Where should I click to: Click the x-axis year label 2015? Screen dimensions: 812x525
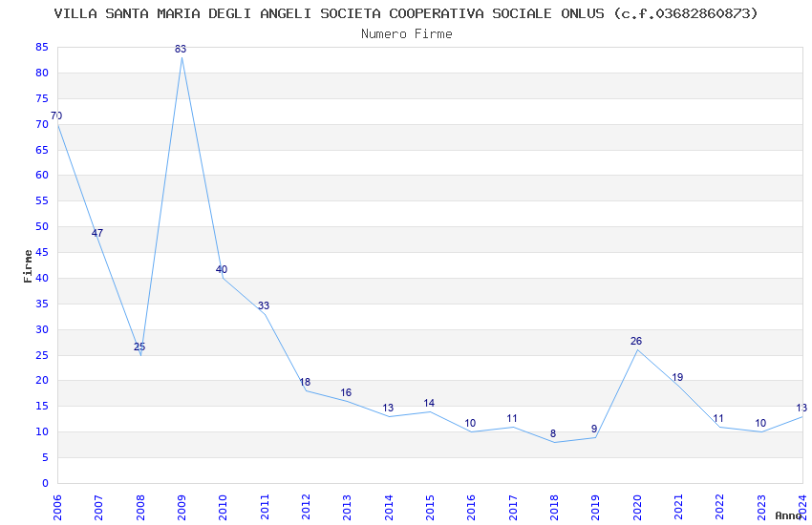(430, 507)
